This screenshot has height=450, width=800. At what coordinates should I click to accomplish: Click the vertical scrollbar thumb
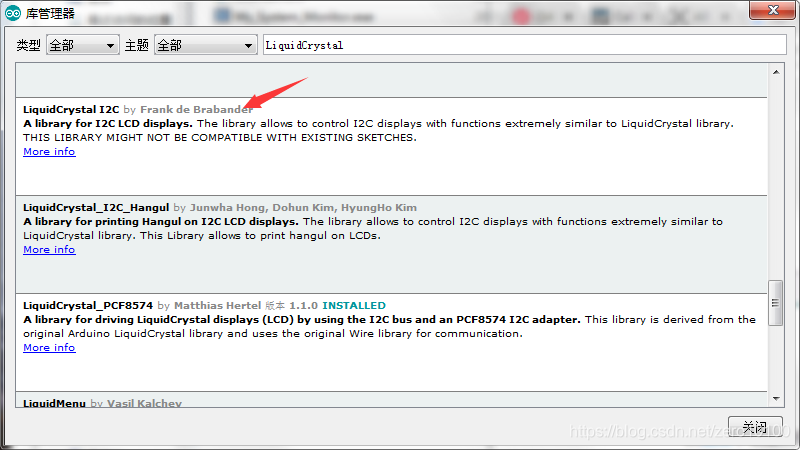coord(776,303)
